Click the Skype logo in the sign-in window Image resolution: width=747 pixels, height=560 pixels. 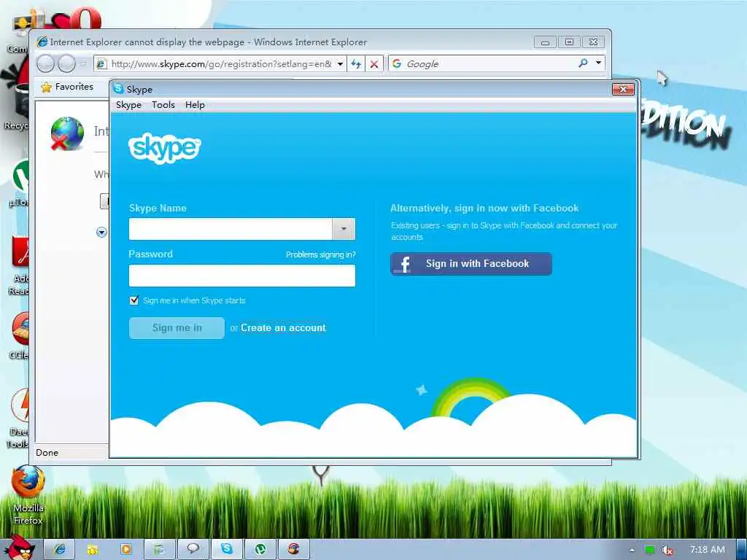coord(165,148)
